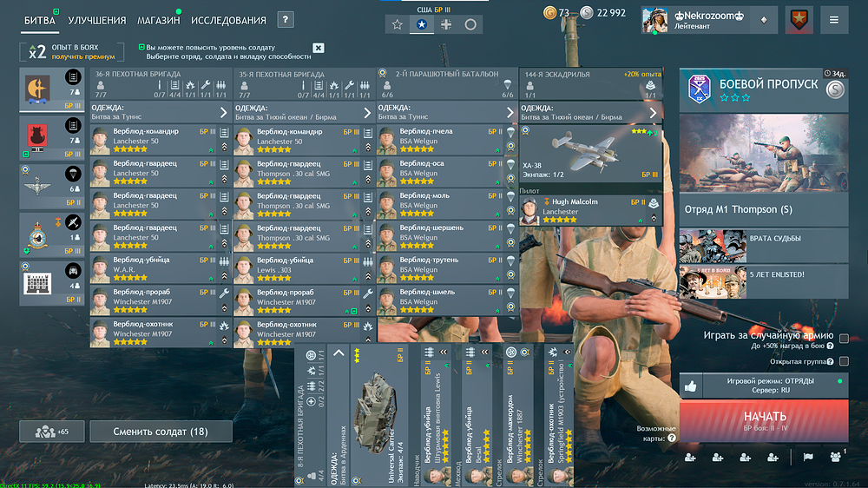Viewport: 868px width, 488px height.
Task: Open the group members icon at bottom right
Action: point(836,456)
